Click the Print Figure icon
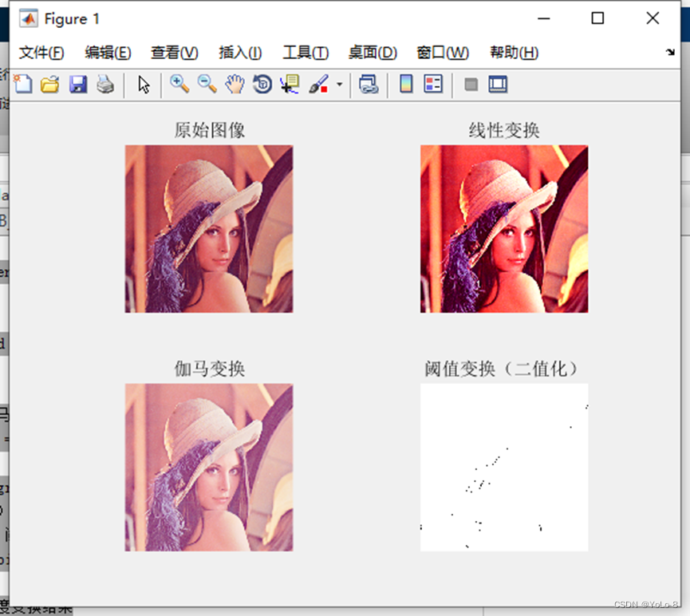The width and height of the screenshot is (690, 616). click(x=105, y=84)
